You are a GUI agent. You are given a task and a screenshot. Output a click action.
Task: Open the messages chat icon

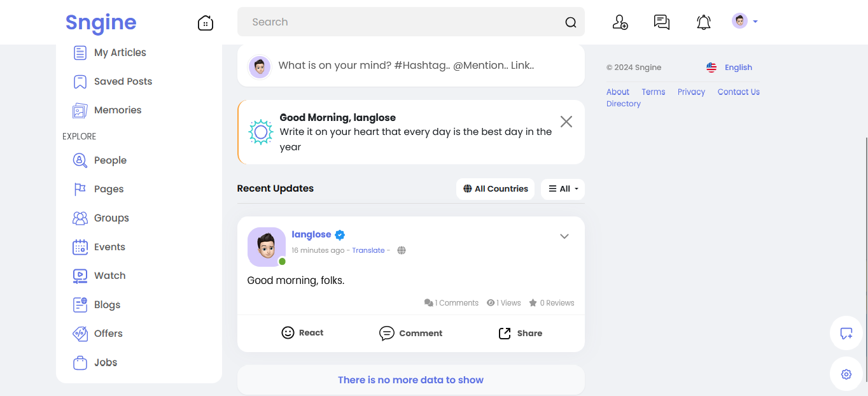point(662,22)
